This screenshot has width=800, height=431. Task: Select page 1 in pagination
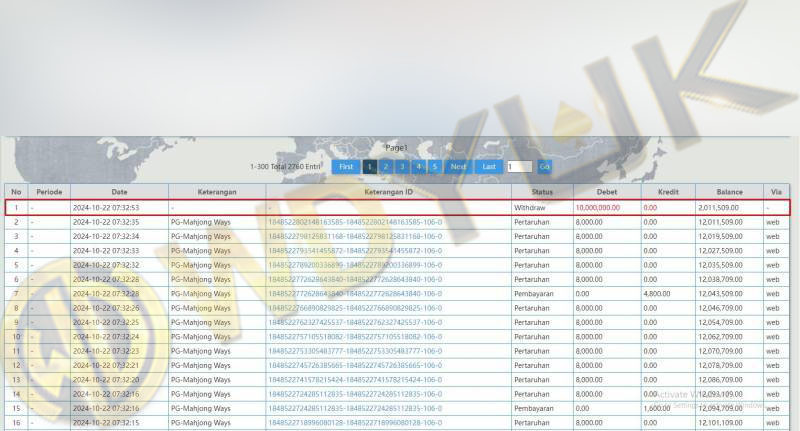(370, 167)
